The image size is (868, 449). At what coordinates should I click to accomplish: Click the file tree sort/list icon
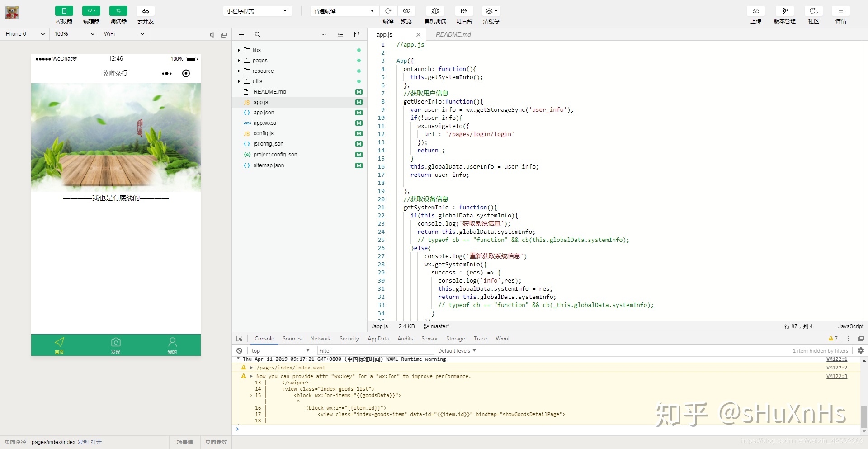(340, 34)
